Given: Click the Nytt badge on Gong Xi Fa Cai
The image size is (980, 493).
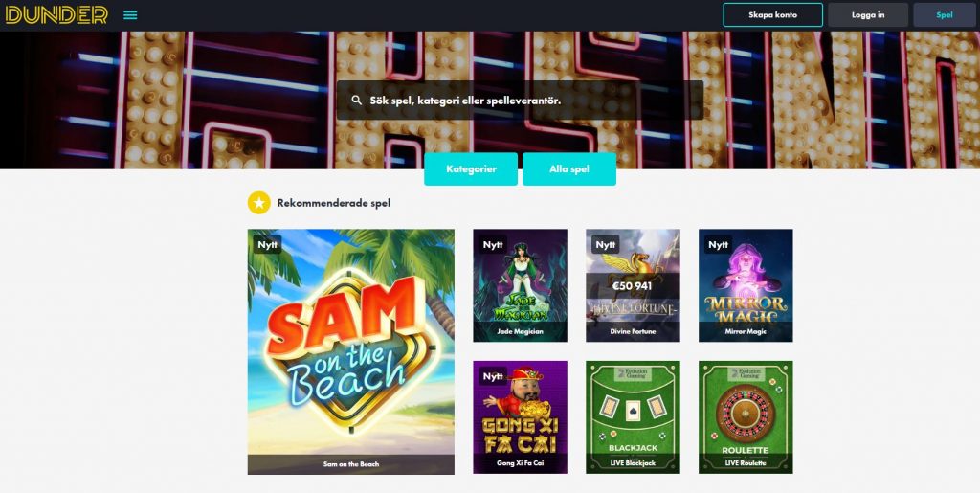Looking at the screenshot, I should (493, 376).
